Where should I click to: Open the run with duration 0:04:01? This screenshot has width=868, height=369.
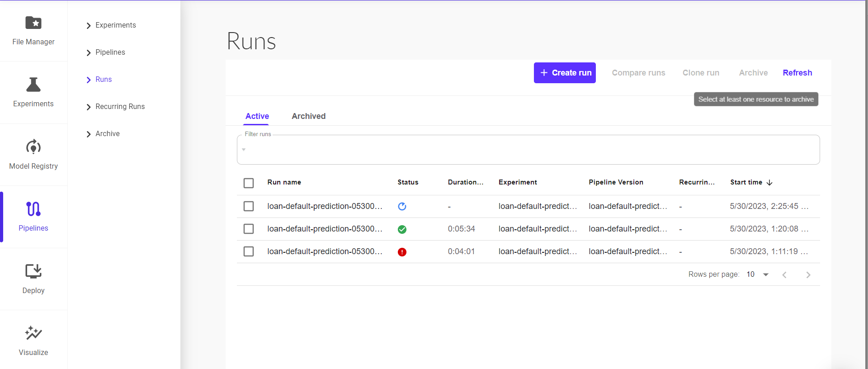coord(325,251)
